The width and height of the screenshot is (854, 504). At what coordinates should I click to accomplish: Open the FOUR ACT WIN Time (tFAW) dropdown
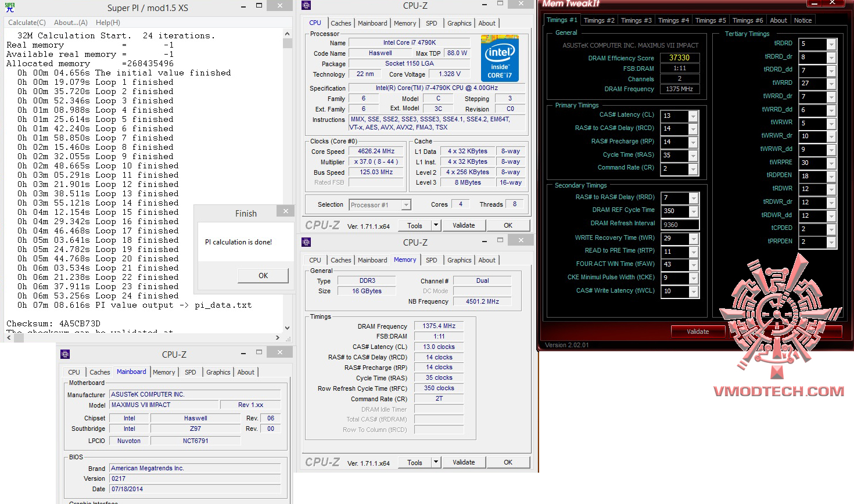tap(692, 265)
